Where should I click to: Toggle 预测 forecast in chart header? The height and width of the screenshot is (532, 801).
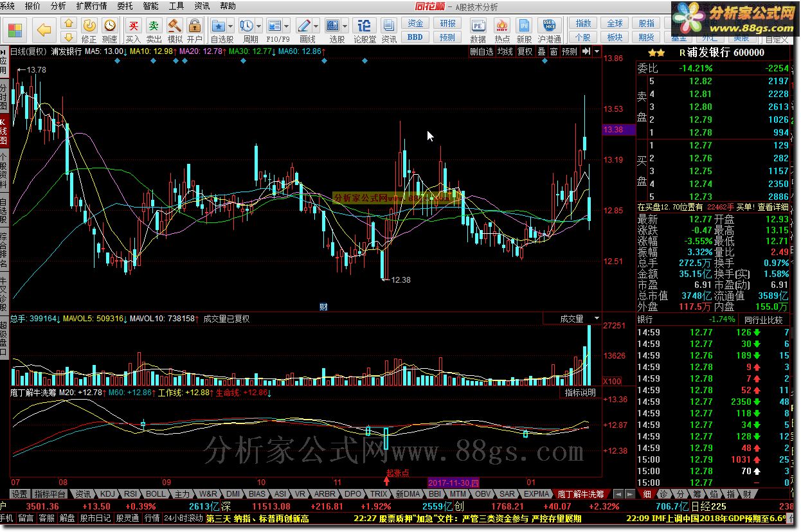(570, 51)
